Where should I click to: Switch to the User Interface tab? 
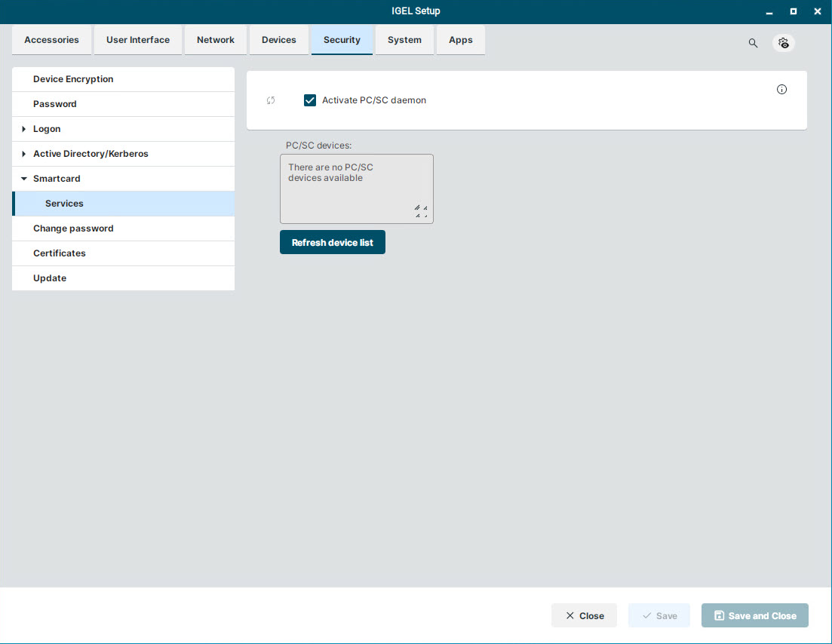click(138, 40)
